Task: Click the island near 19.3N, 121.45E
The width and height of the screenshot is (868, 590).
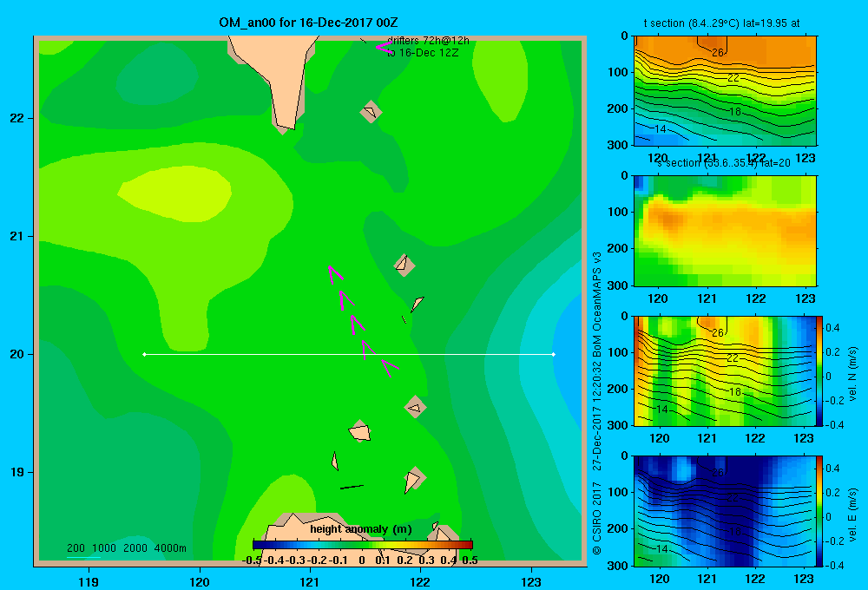Action: click(360, 431)
